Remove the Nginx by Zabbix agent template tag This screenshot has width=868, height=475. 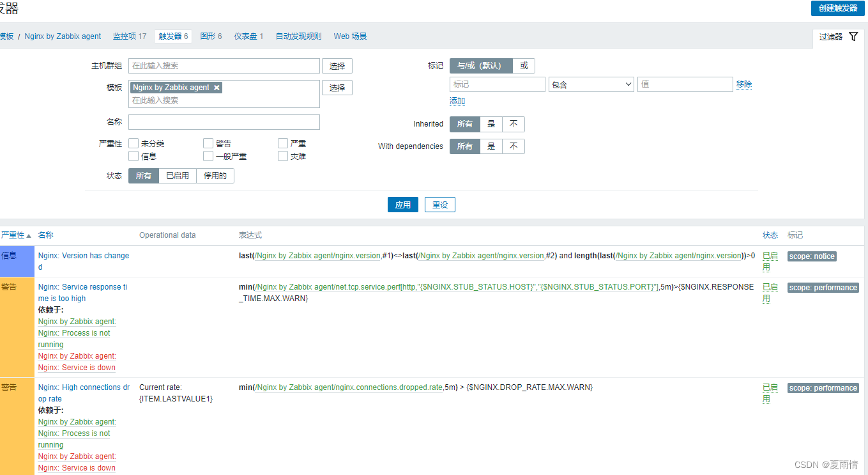[217, 88]
